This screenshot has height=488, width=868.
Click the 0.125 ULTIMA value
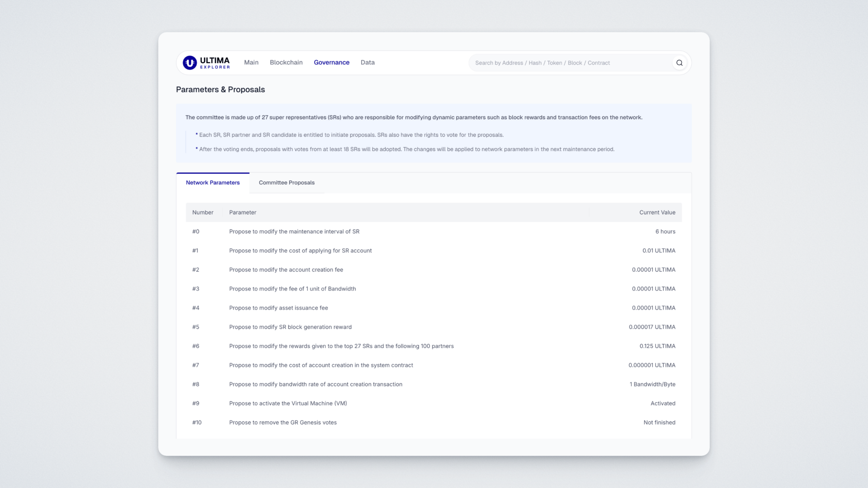(x=657, y=346)
